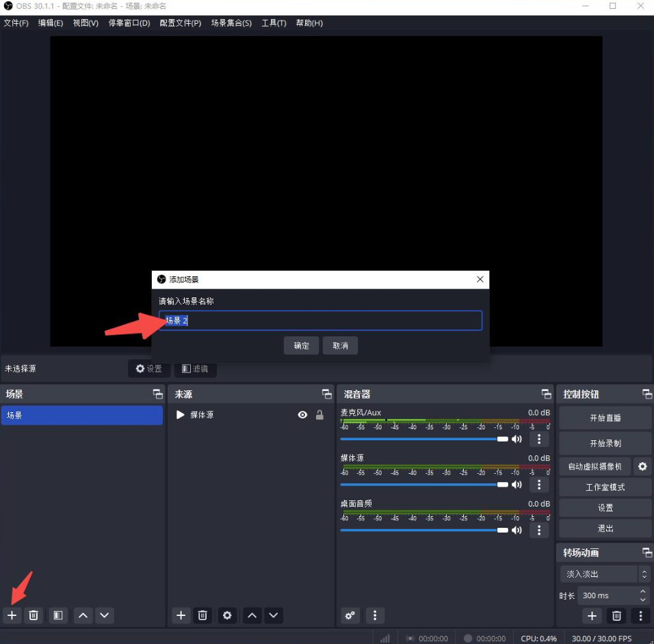Add a new source with plus icon

[x=181, y=615]
